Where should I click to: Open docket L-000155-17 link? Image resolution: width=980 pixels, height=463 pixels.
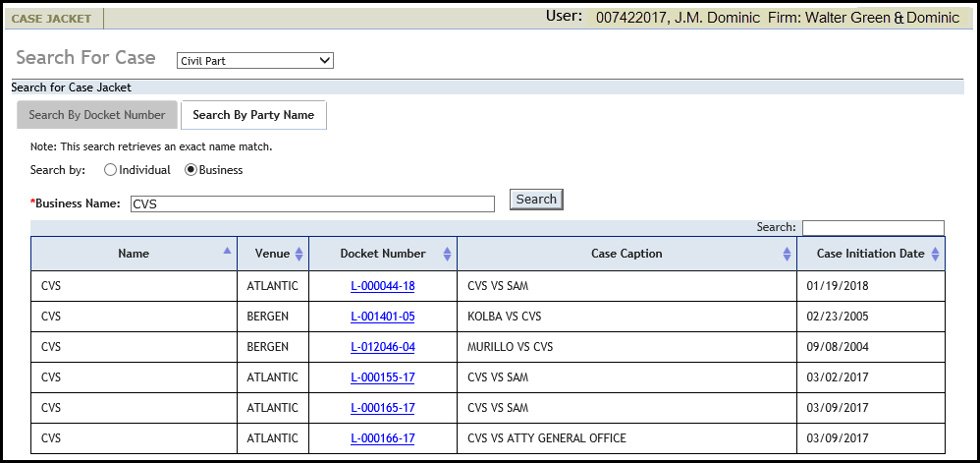382,377
